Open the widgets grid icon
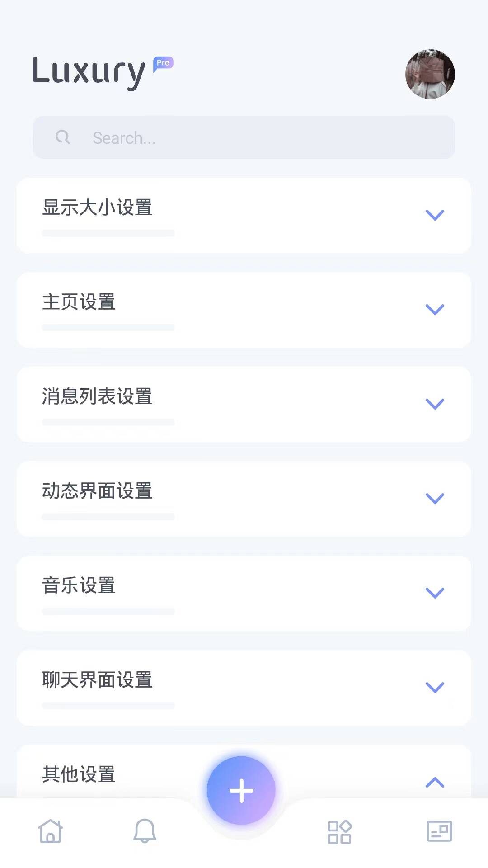488x868 pixels. click(x=339, y=832)
